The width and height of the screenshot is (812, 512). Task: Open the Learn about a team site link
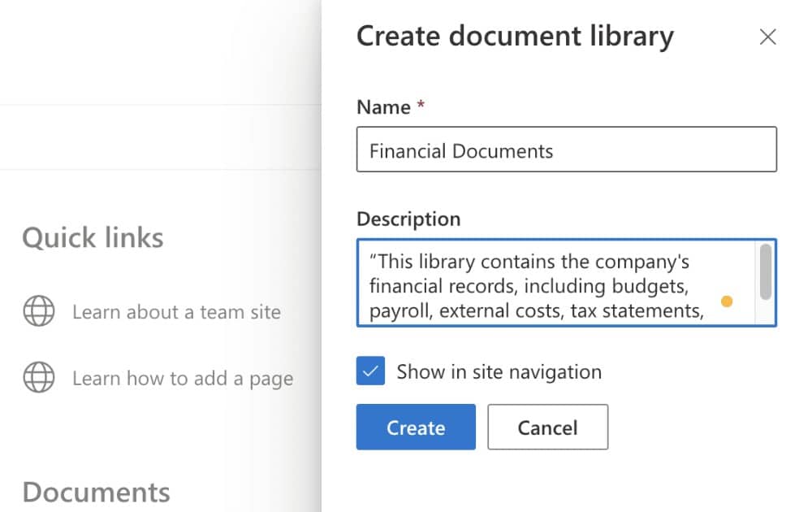(176, 312)
